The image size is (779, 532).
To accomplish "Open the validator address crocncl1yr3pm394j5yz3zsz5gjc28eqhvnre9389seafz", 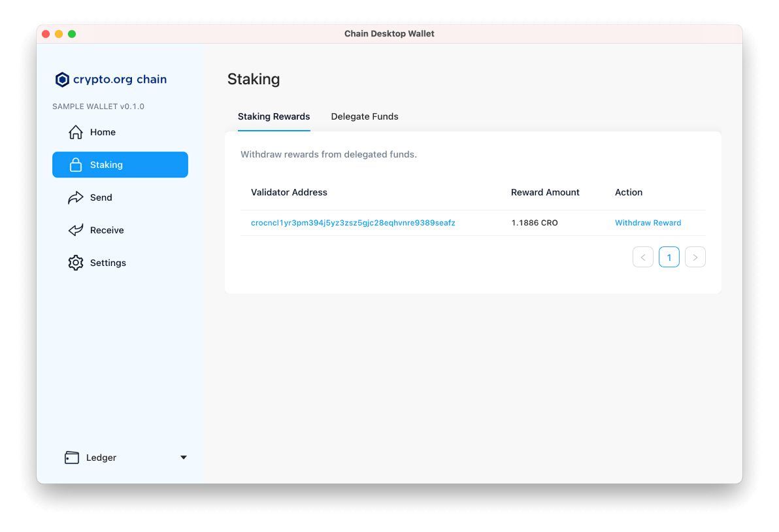I will [x=353, y=223].
